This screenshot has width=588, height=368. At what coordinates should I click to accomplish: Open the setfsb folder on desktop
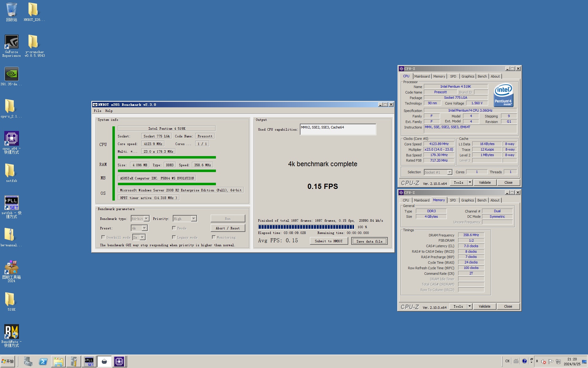click(12, 173)
